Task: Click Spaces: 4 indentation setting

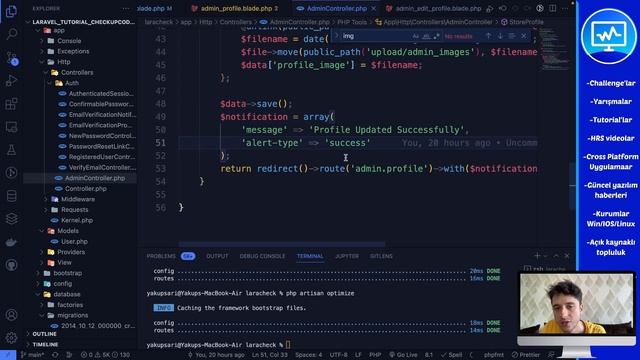Action: tap(309, 355)
